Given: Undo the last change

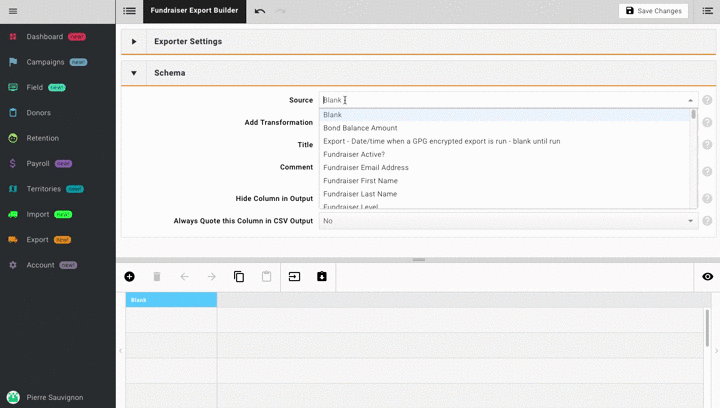Looking at the screenshot, I should click(260, 11).
